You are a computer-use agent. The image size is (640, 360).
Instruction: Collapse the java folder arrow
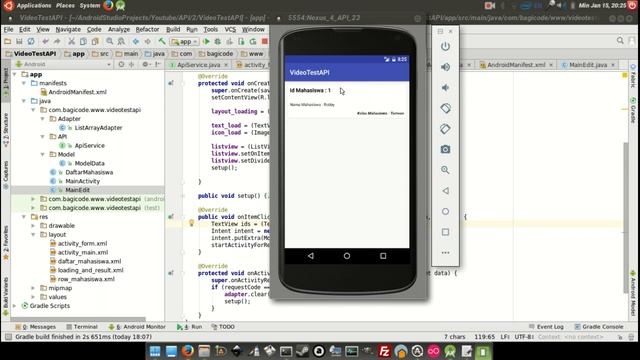pos(24,101)
